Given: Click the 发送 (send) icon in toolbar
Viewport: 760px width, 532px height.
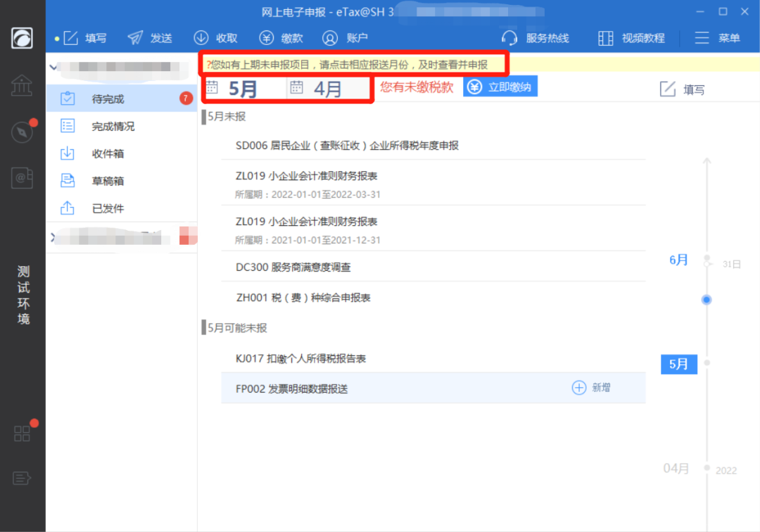Looking at the screenshot, I should tap(134, 38).
